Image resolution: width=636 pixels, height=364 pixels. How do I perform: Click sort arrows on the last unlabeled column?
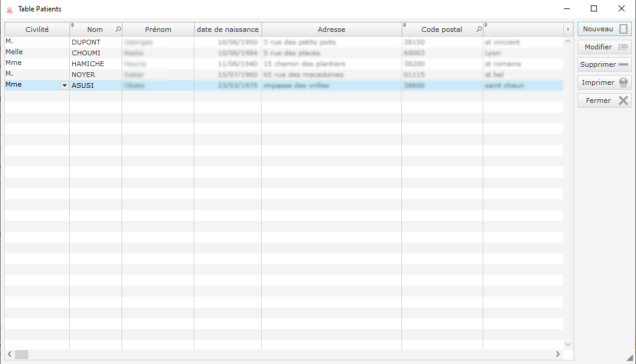click(x=486, y=25)
